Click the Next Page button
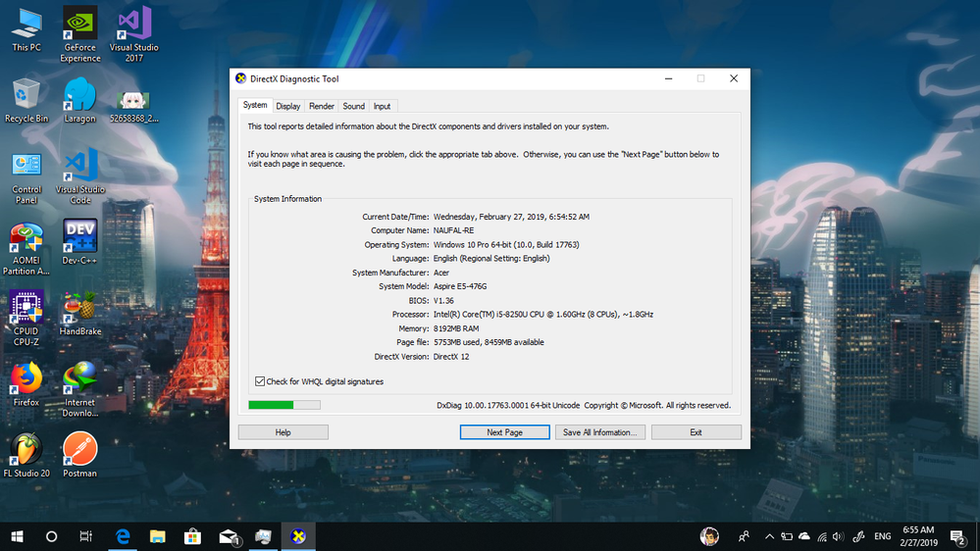 [504, 432]
